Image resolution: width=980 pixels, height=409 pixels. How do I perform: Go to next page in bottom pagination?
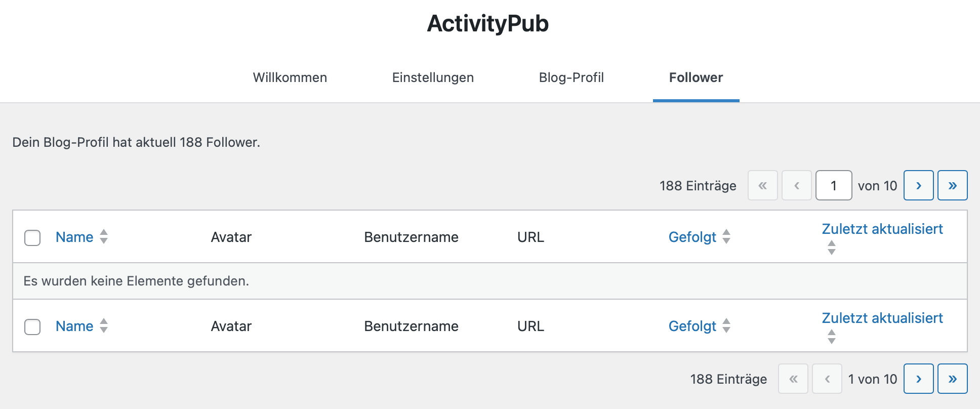918,379
